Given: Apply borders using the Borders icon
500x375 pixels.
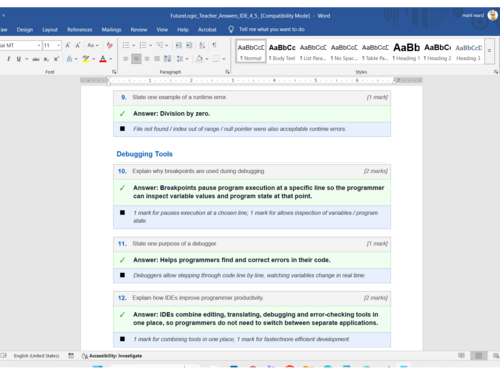Looking at the screenshot, I should click(x=216, y=59).
